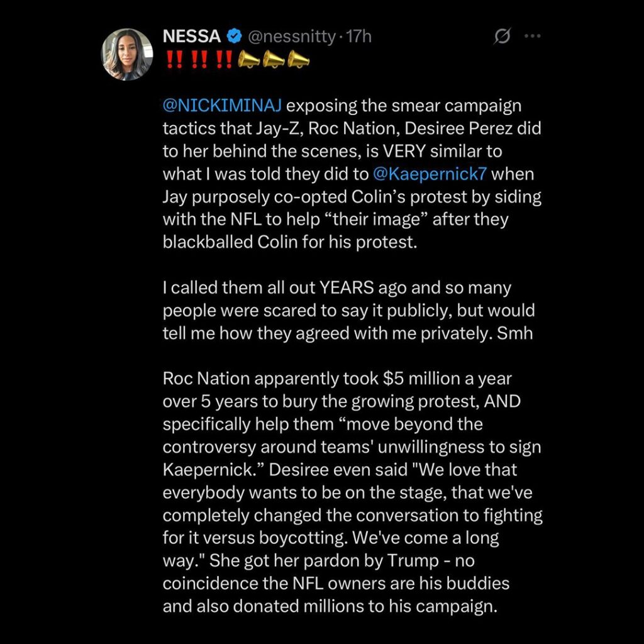The width and height of the screenshot is (644, 644).
Task: Click the words "blackballed Colin for his protest"
Action: 289,241
